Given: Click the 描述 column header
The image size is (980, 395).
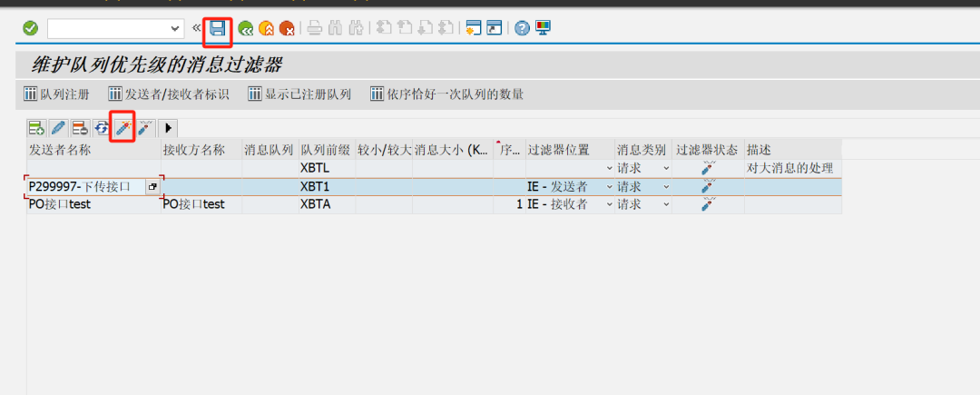Looking at the screenshot, I should point(792,150).
